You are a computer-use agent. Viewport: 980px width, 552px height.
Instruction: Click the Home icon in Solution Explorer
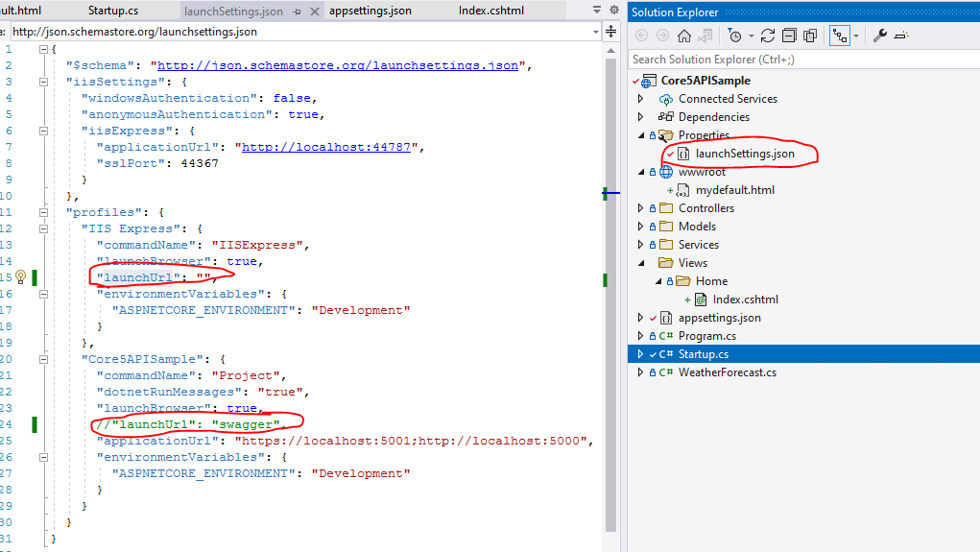[684, 36]
